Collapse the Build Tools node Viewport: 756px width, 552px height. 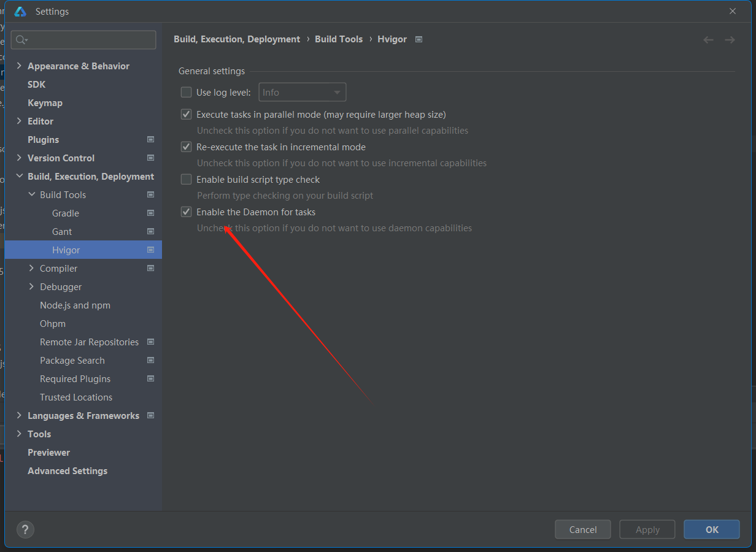pos(32,194)
